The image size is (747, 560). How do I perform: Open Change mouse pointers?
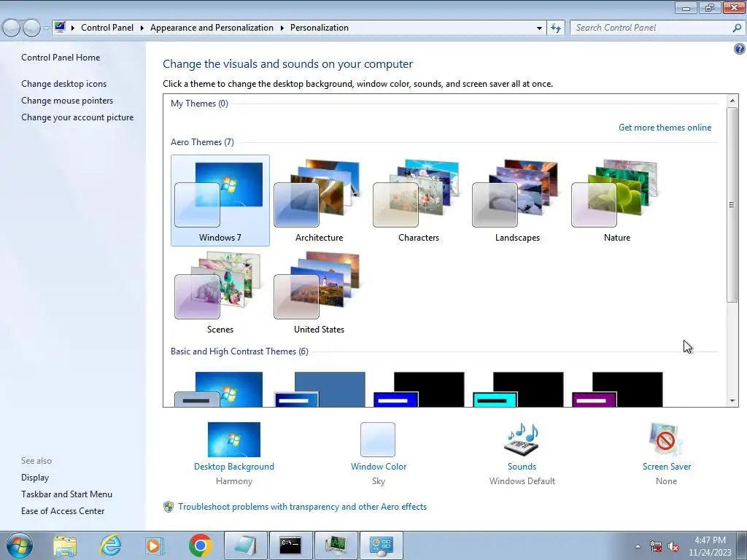pyautogui.click(x=67, y=101)
